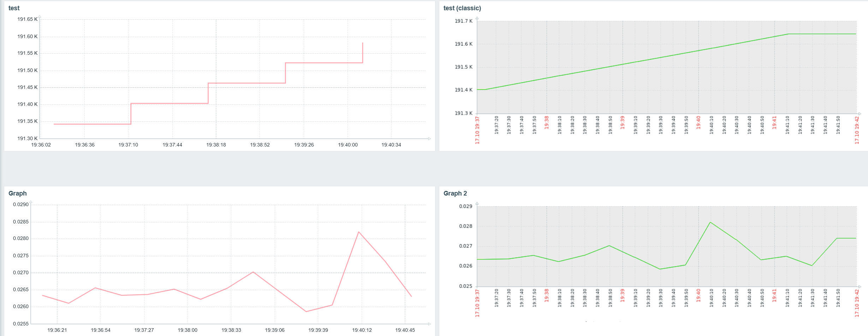Click the 19:38:52 time label

260,145
